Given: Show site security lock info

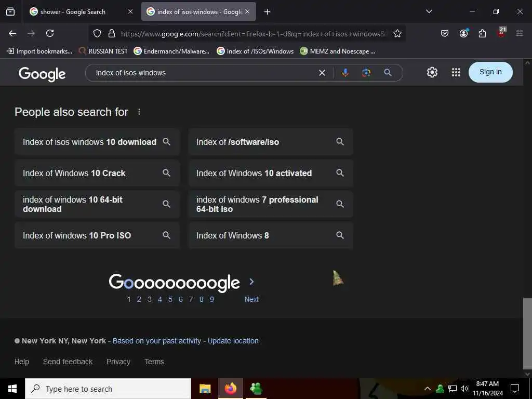Looking at the screenshot, I should [112, 33].
